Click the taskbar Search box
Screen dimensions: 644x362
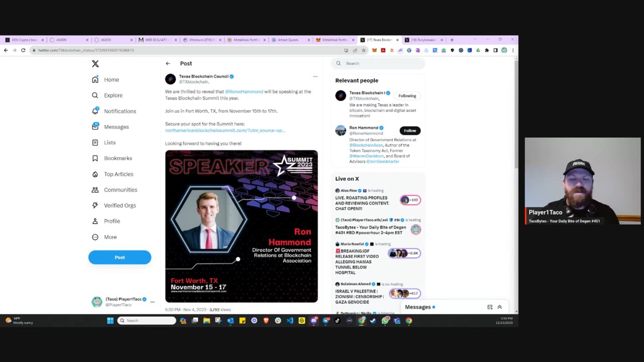147,320
